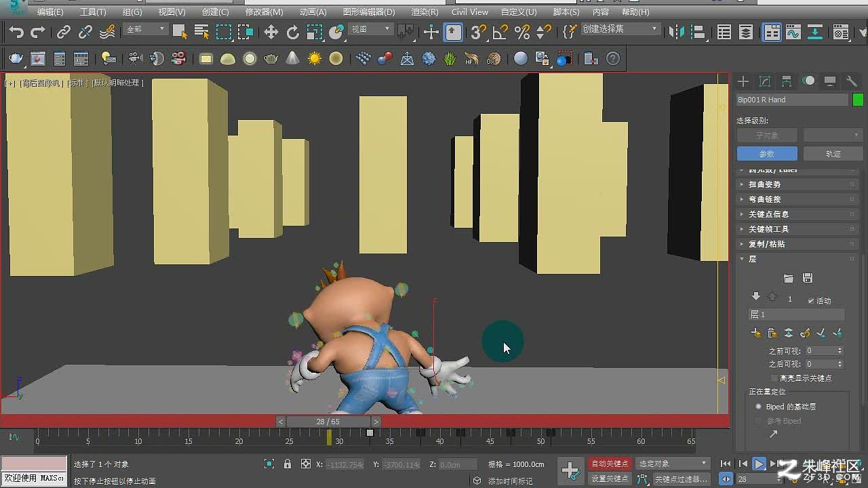Click the grass hair preset icon
This screenshot has width=868, height=488.
(450, 59)
